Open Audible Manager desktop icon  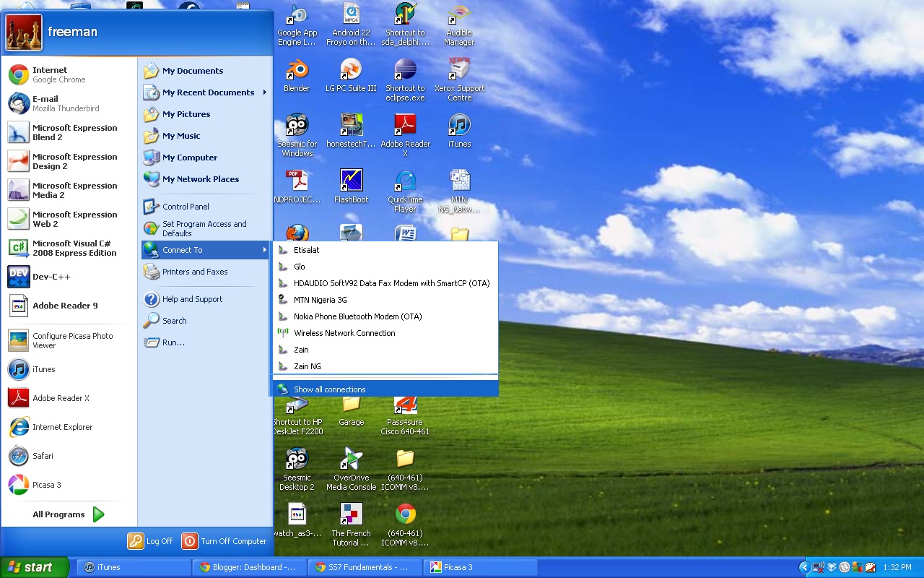pos(459,25)
